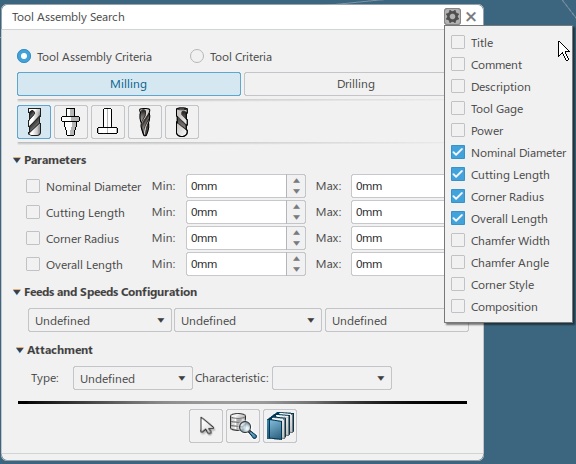The height and width of the screenshot is (464, 576).
Task: Select the face mill tool type icon
Action: pyautogui.click(x=71, y=122)
